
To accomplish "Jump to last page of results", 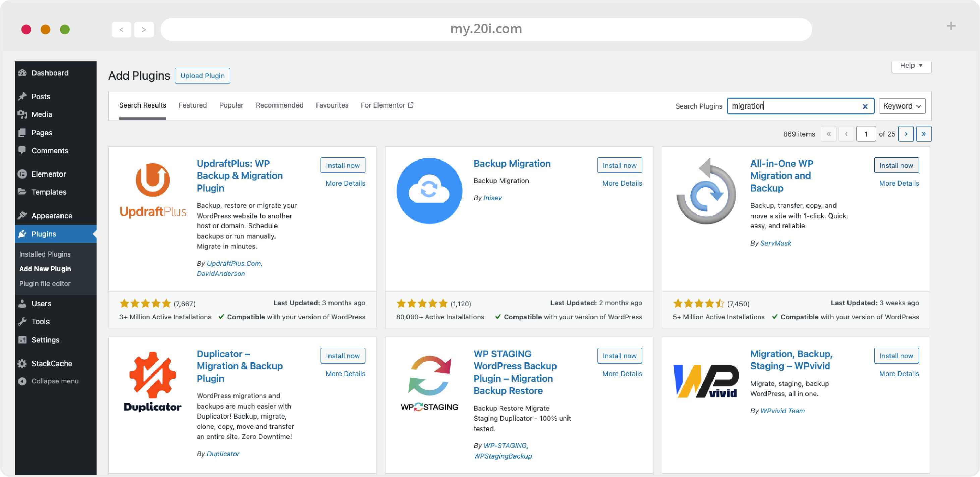I will (924, 134).
